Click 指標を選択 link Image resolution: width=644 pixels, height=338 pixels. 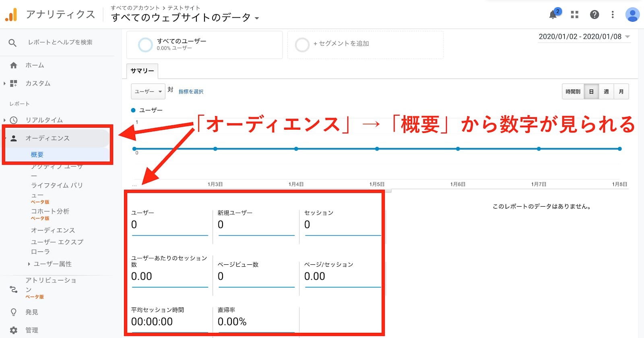(x=191, y=92)
